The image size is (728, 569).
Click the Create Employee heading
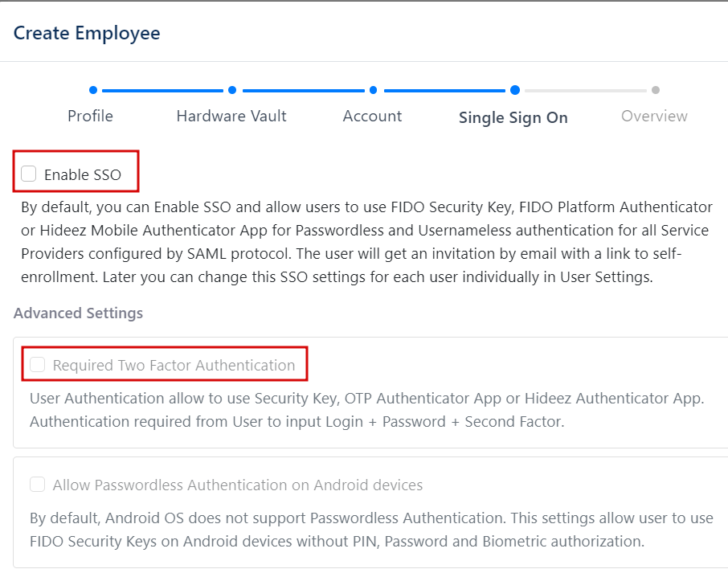(86, 33)
